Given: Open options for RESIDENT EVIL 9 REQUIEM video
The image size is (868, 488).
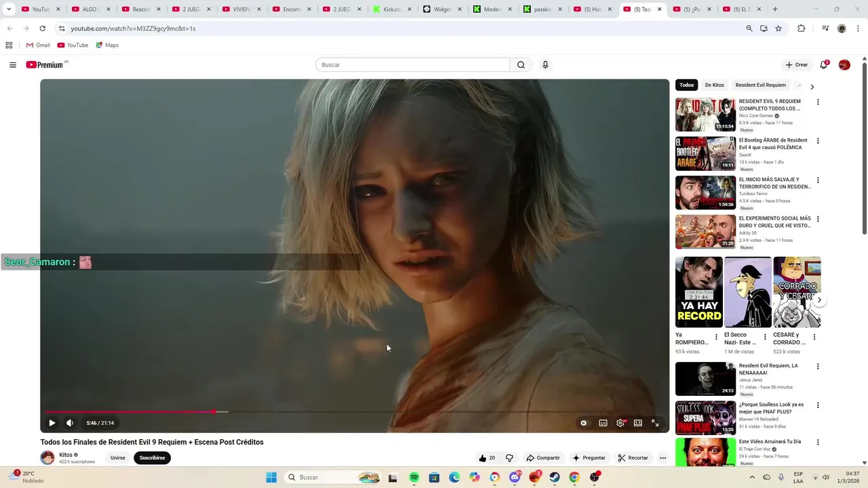Looking at the screenshot, I should (x=818, y=102).
